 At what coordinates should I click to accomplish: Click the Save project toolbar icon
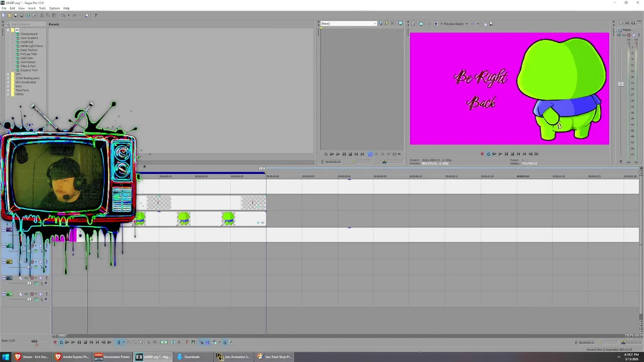click(x=16, y=15)
